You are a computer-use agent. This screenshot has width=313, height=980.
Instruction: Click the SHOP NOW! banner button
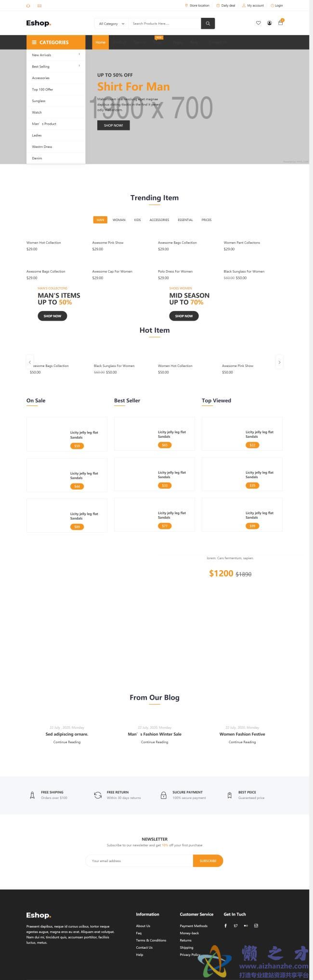(x=113, y=125)
